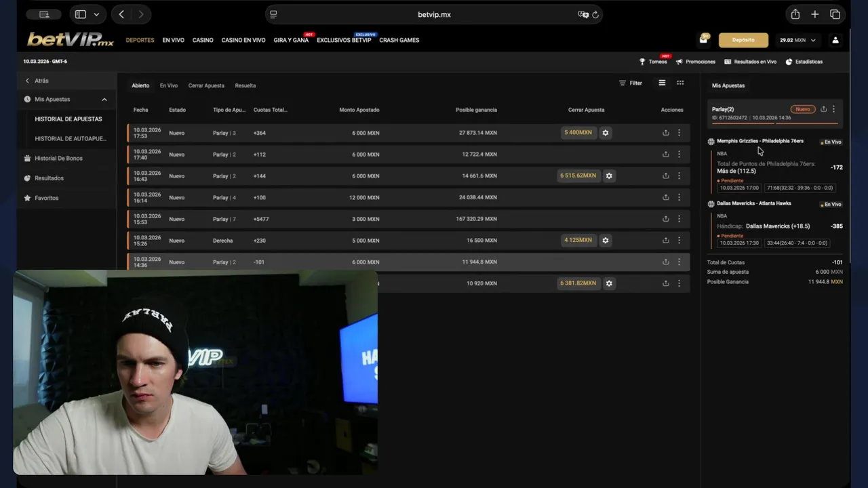Screen dimensions: 868x488
Task: Open CRASH GAMES section
Action: coord(399,40)
